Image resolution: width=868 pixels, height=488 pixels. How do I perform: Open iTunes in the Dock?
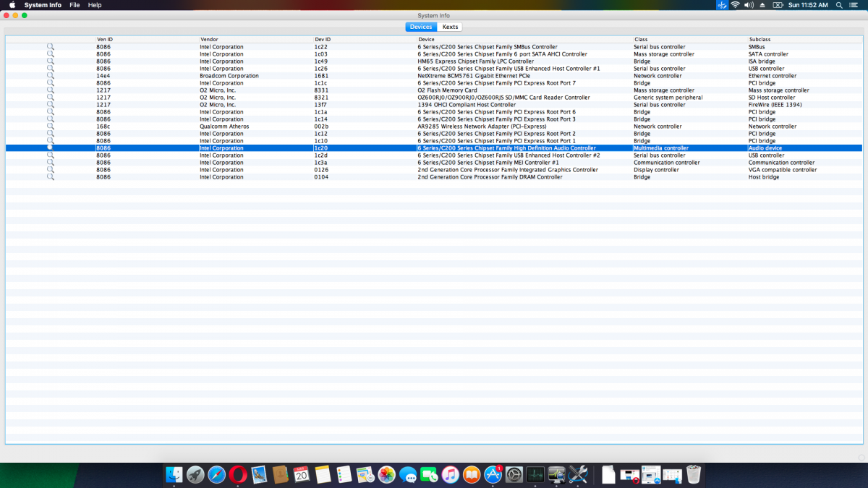(451, 474)
